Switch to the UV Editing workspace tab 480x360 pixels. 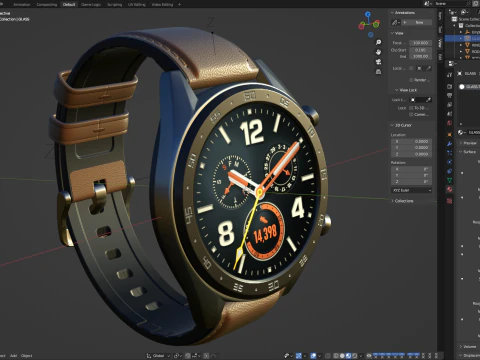137,4
